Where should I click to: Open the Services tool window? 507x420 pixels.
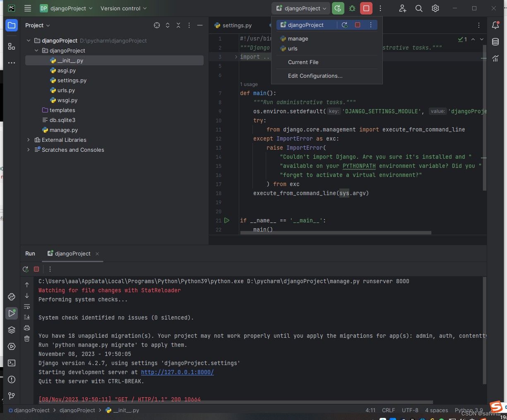click(x=12, y=346)
